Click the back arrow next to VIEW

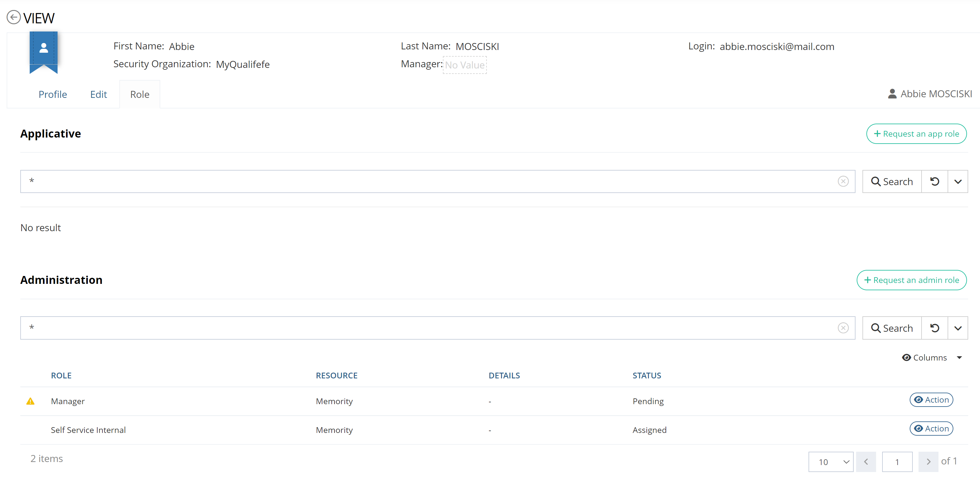click(14, 18)
